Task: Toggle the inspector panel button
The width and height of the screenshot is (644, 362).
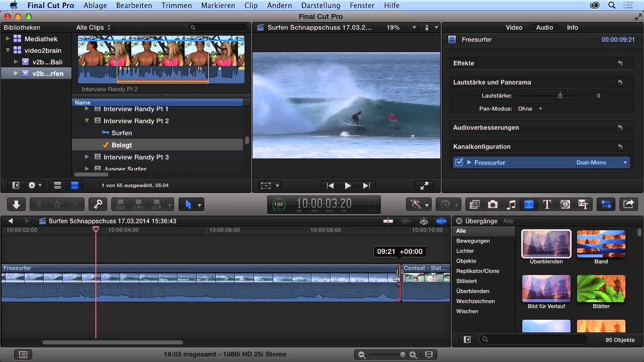Action: pos(606,205)
